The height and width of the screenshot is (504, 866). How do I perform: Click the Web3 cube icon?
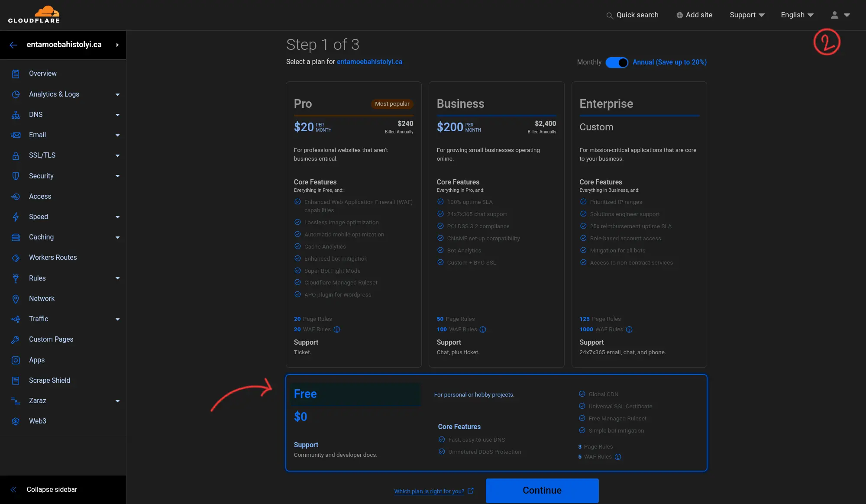[x=16, y=421]
